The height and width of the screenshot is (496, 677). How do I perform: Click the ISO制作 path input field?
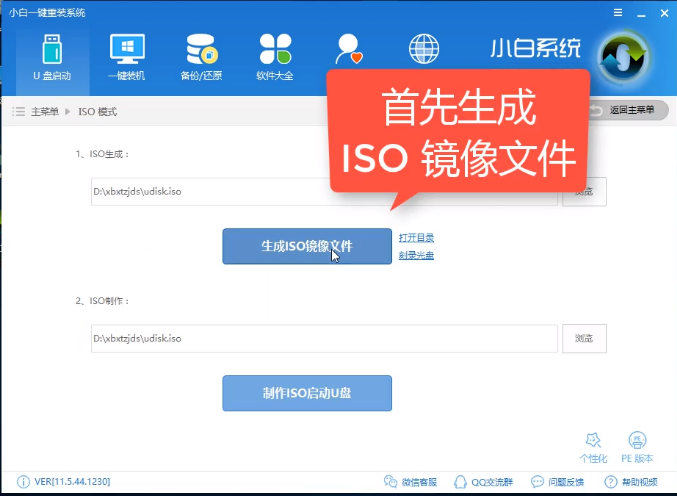coord(320,339)
